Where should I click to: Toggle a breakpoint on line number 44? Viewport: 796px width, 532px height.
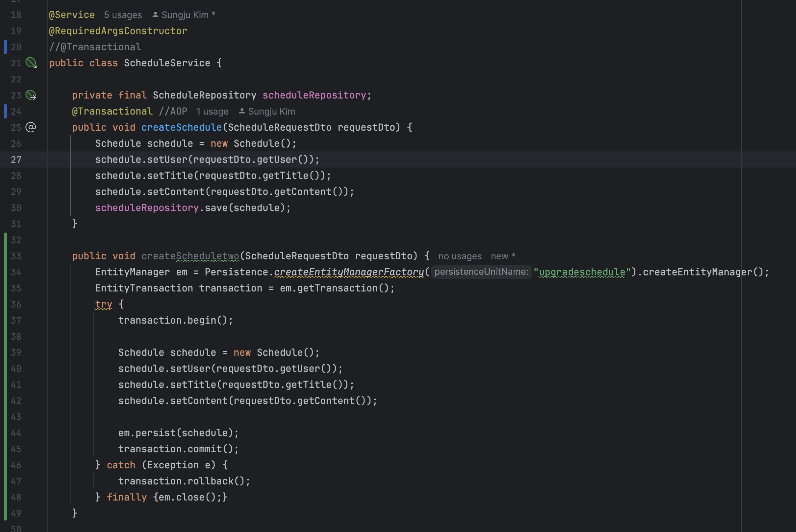pyautogui.click(x=16, y=433)
